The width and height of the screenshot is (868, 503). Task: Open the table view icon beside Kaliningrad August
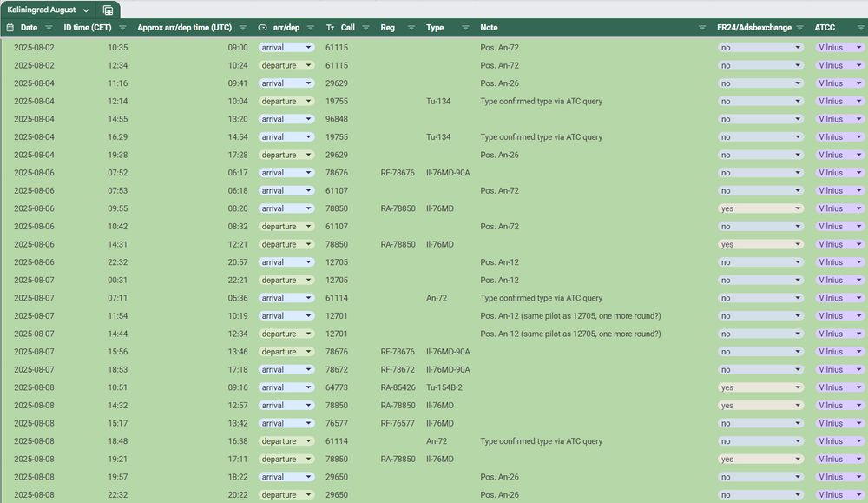[x=108, y=10]
